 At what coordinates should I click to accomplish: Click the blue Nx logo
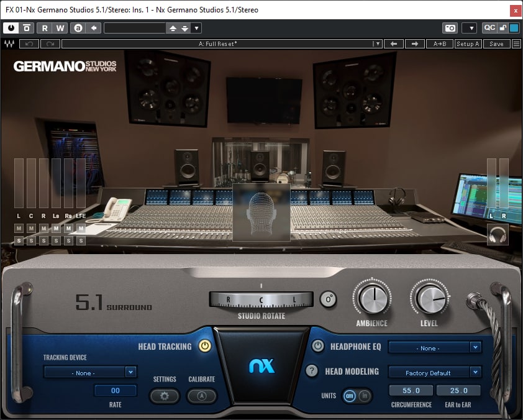point(262,366)
